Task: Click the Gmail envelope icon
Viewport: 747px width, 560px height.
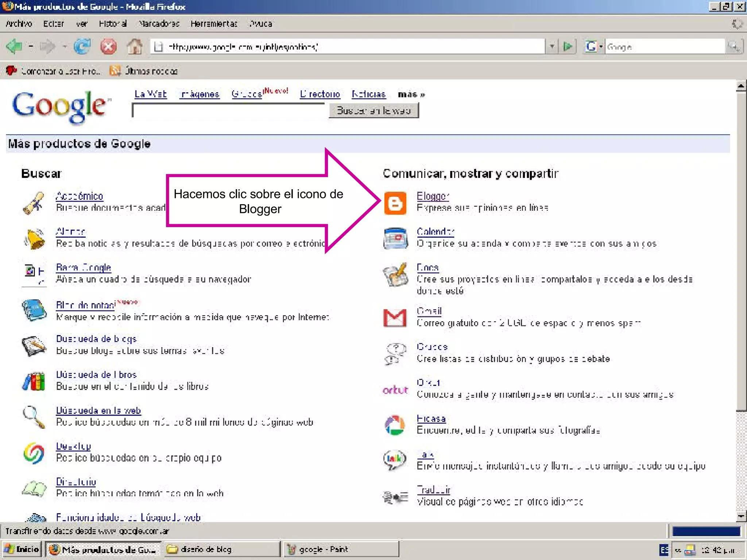Action: tap(395, 318)
